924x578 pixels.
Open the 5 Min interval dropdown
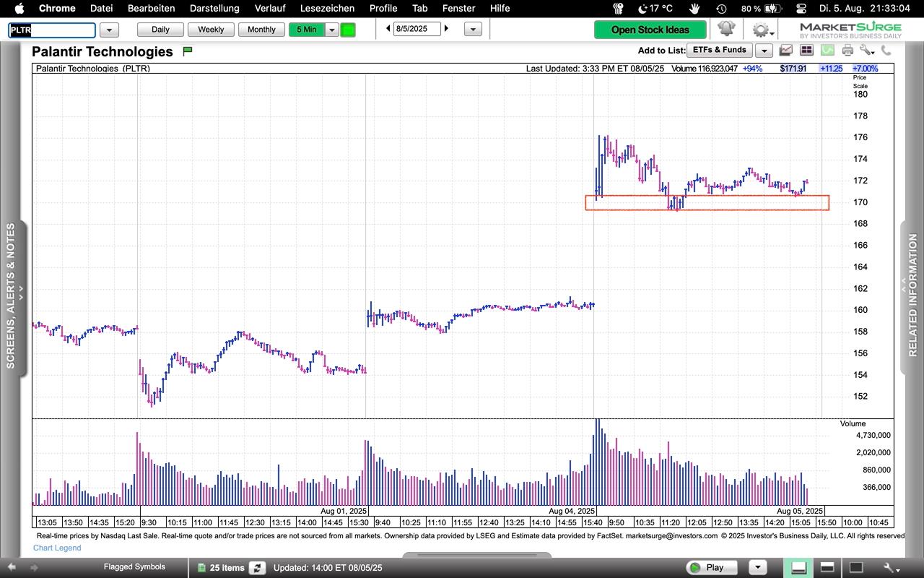[x=332, y=30]
